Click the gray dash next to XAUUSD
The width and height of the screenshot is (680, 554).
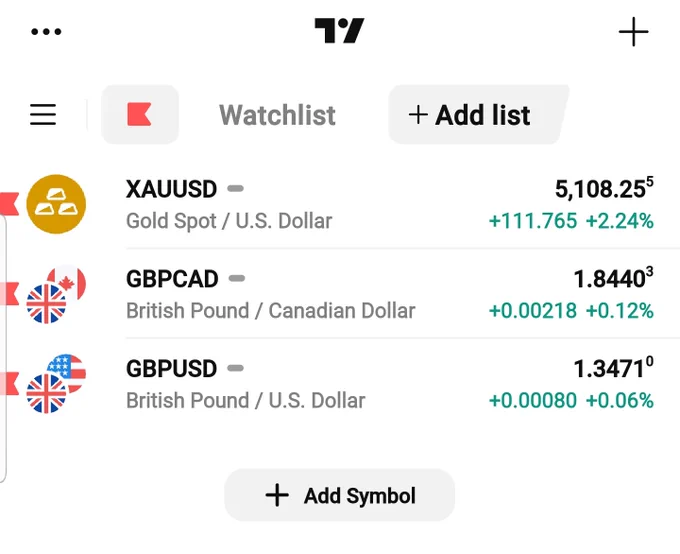[x=235, y=188]
